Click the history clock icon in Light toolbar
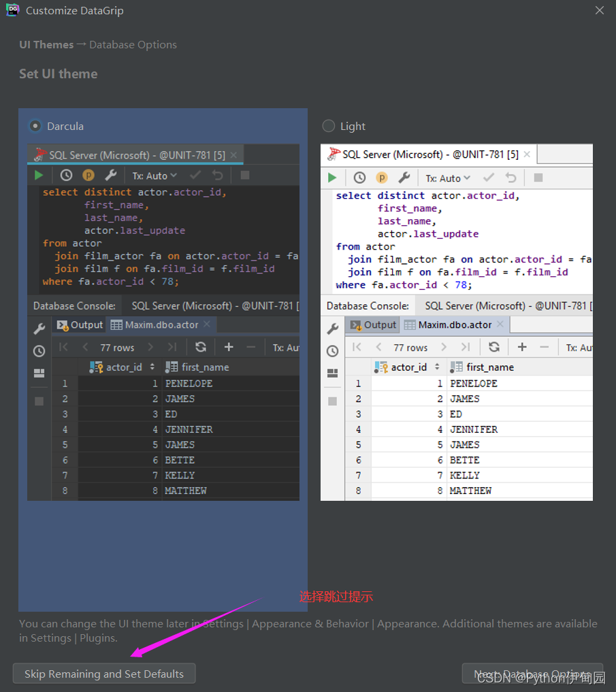This screenshot has width=616, height=692. [359, 178]
